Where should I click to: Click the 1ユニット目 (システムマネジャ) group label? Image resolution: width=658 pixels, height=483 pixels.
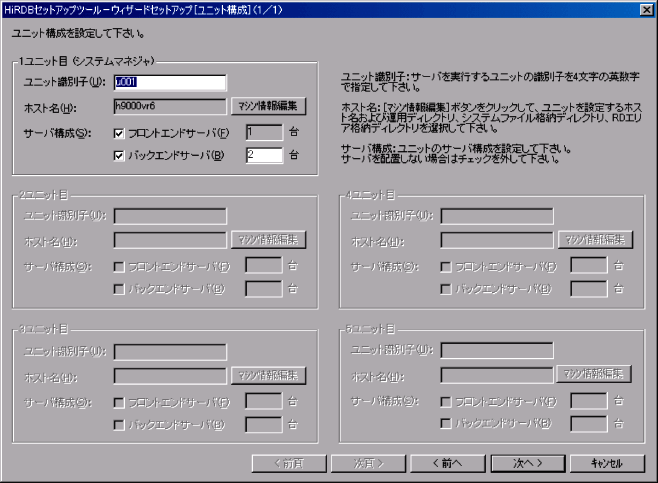point(86,61)
